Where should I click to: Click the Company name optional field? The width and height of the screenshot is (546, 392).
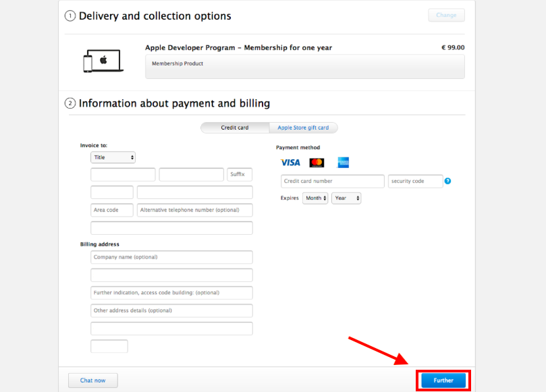pyautogui.click(x=171, y=257)
